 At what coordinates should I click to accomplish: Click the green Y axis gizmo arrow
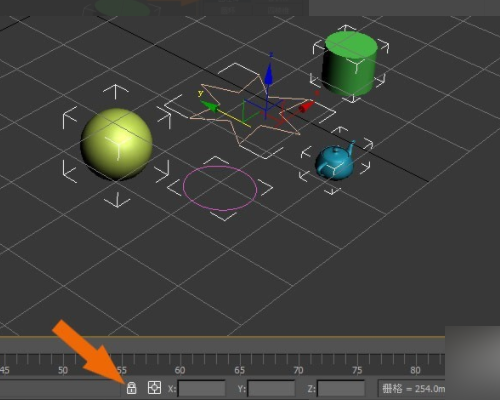[210, 106]
